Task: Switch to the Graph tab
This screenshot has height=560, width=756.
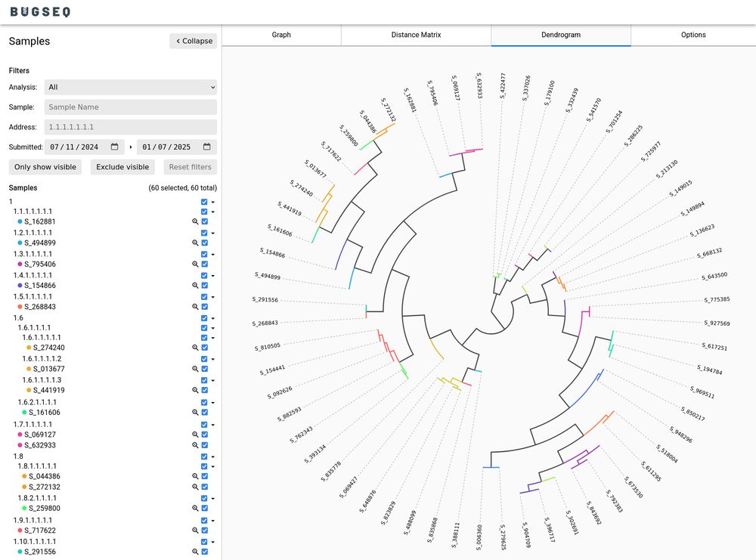Action: (281, 35)
